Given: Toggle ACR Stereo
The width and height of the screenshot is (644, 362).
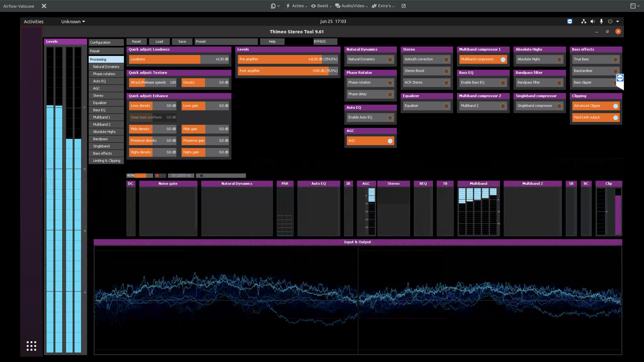Looking at the screenshot, I should tap(427, 82).
